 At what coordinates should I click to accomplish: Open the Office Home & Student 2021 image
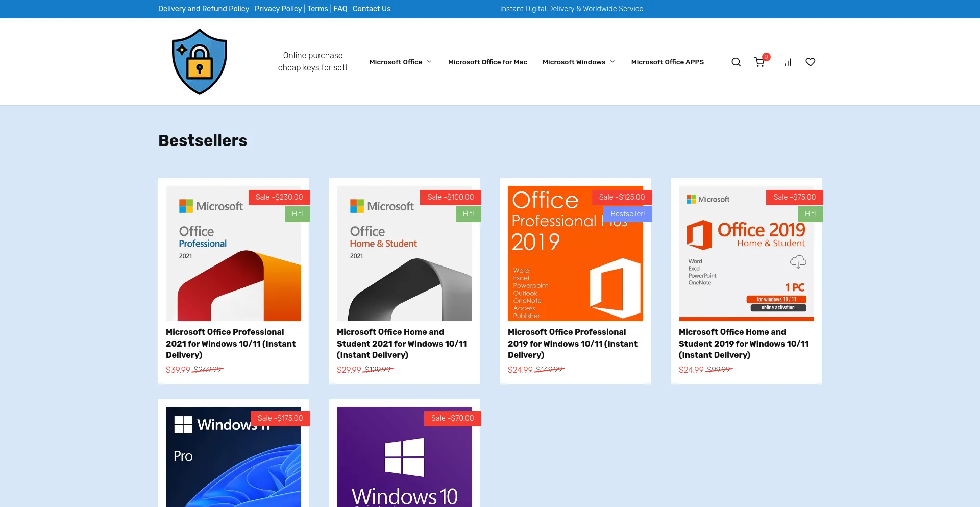point(404,253)
